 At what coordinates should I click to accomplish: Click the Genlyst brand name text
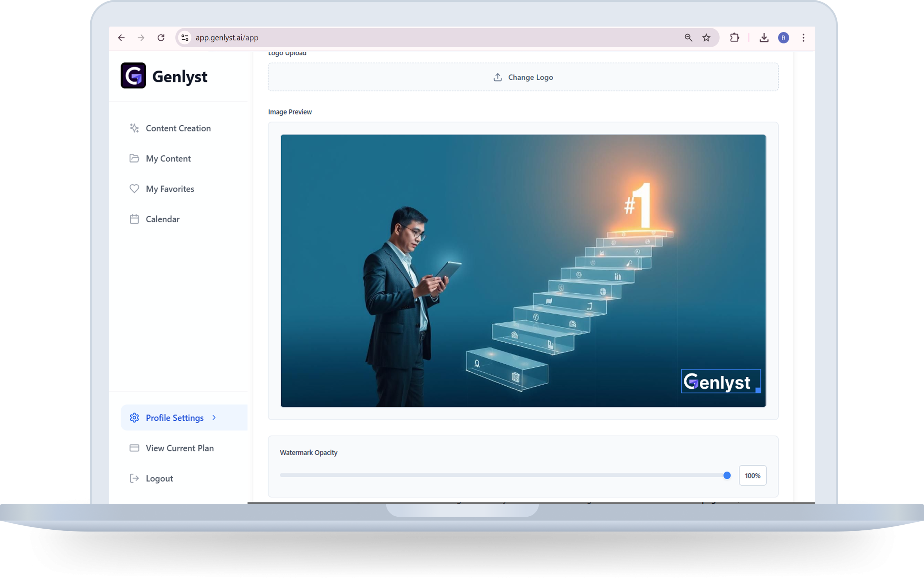pos(180,77)
